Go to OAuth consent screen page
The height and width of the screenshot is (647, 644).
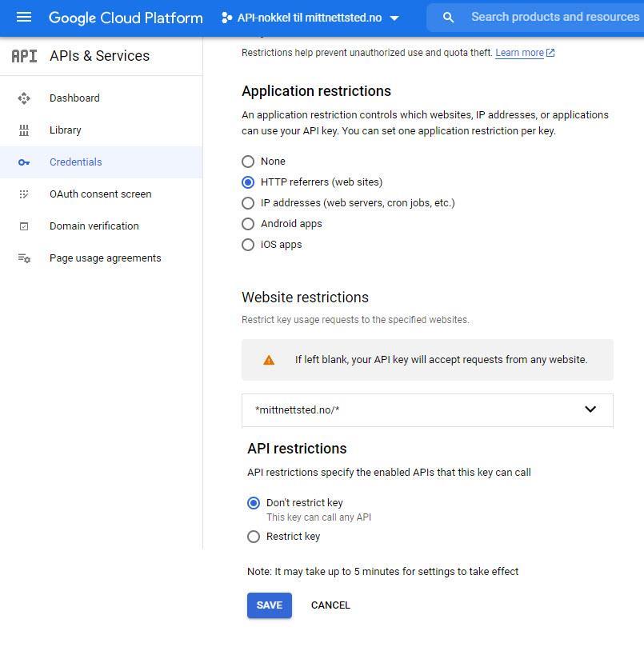point(100,194)
